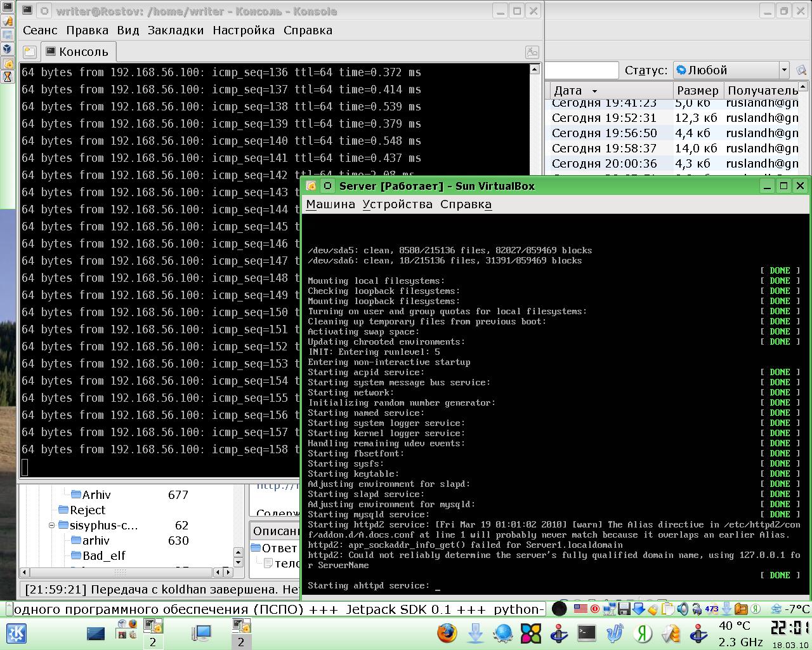Screen dimensions: 812x650
Task: Open the Статус dropdown showing Любой
Action: tap(731, 70)
